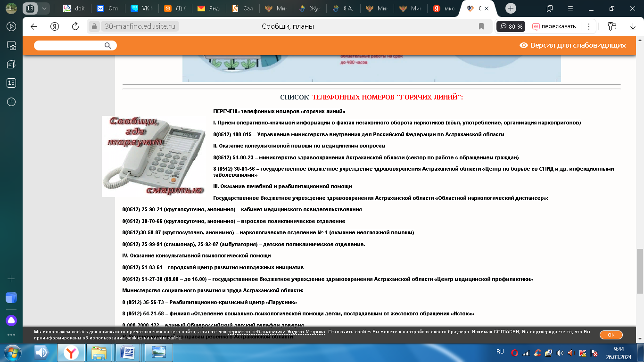The height and width of the screenshot is (362, 644).
Task: Open the screenshot camera icon in the sidebar
Action: 11,46
